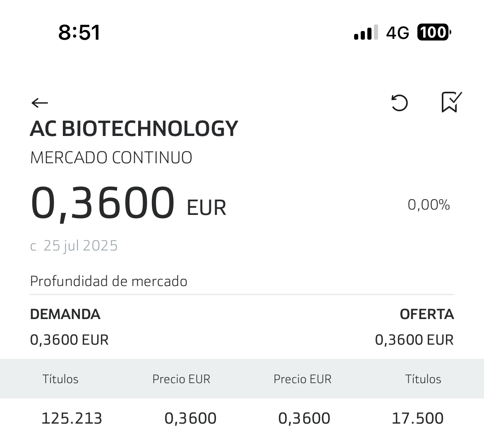Refresh the stock quote
Image resolution: width=484 pixels, height=448 pixels.
click(400, 102)
